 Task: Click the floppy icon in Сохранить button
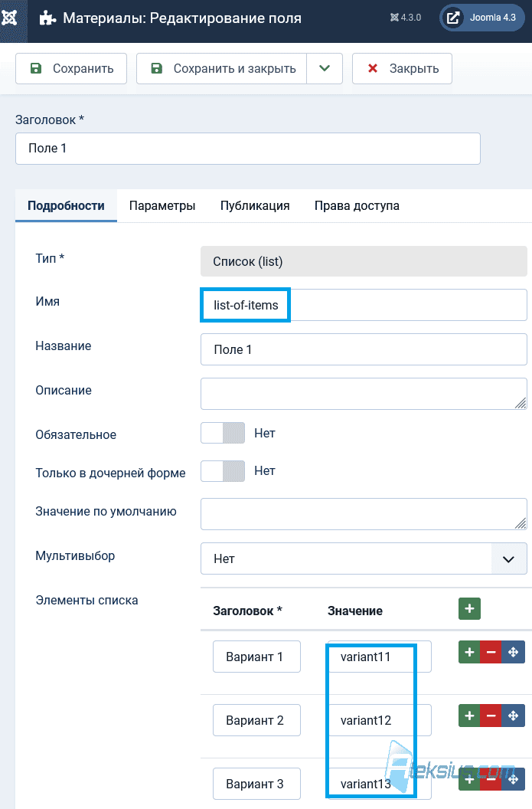click(x=35, y=69)
